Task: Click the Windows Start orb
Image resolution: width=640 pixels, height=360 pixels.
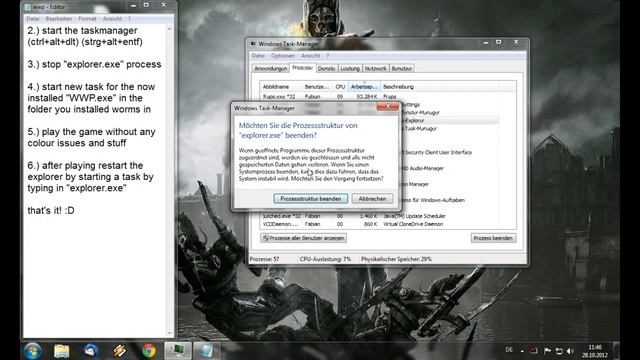Action: coord(32,351)
